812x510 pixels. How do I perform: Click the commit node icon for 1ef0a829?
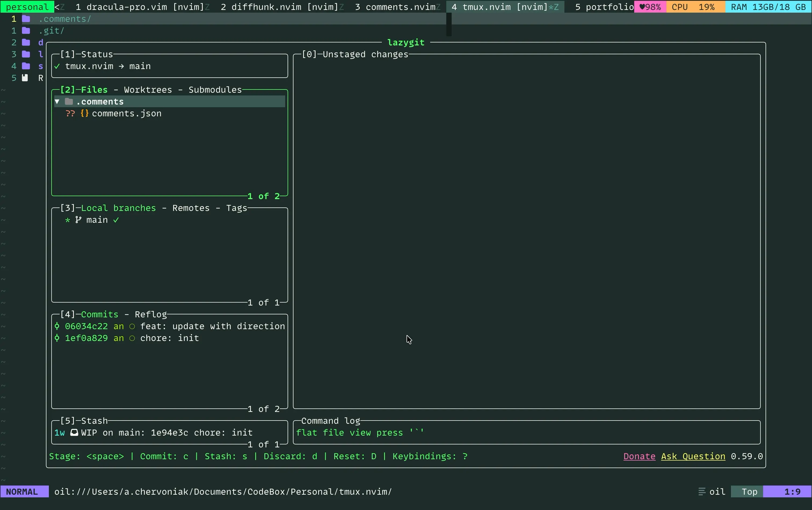(57, 338)
